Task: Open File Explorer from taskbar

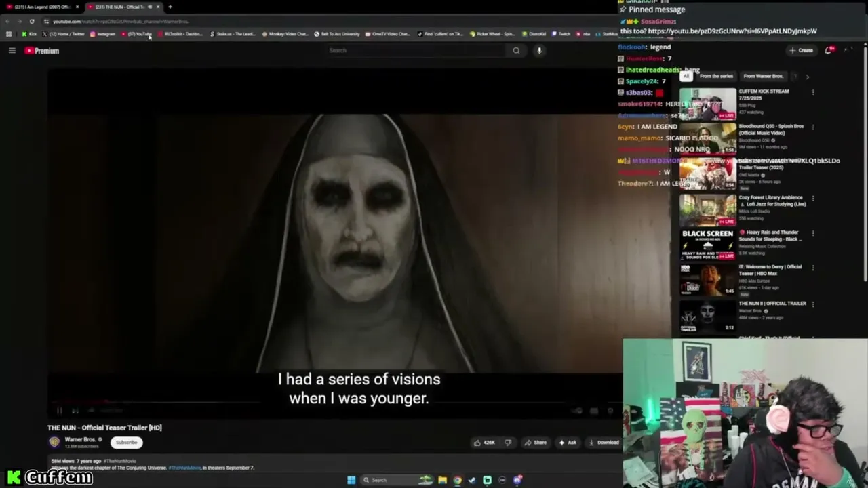Action: (442, 480)
